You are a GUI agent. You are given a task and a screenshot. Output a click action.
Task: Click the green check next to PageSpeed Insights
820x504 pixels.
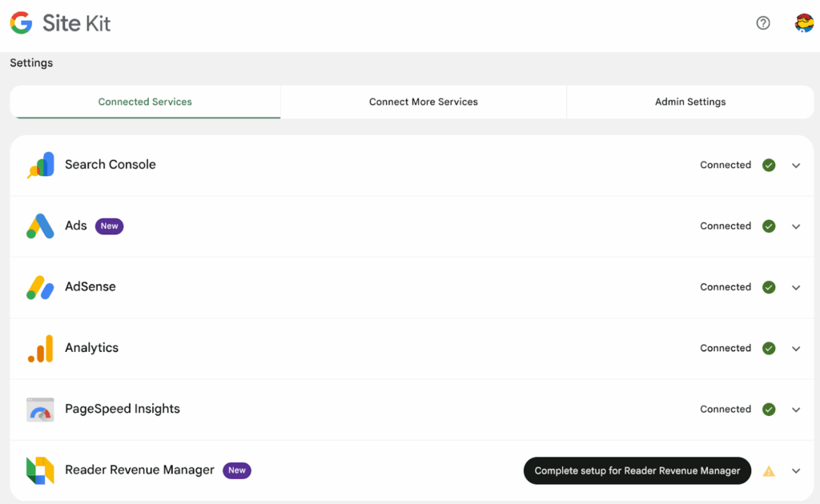pyautogui.click(x=769, y=410)
